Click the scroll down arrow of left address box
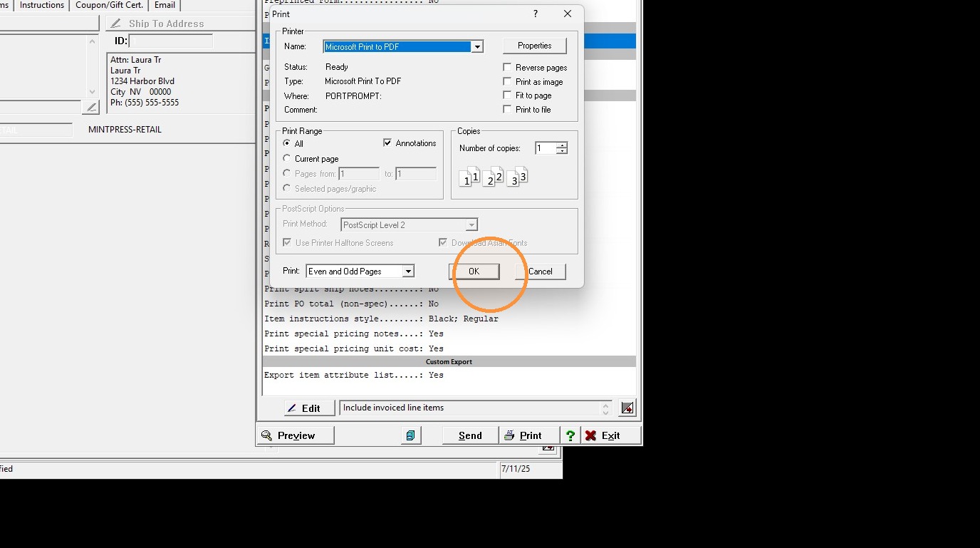This screenshot has height=548, width=980. tap(93, 91)
